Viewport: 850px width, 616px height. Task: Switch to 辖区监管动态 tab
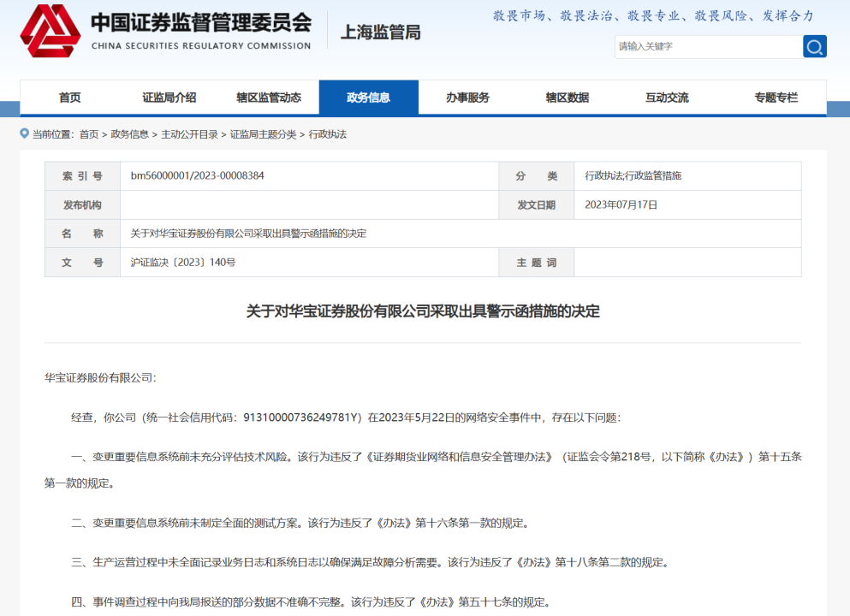(269, 98)
